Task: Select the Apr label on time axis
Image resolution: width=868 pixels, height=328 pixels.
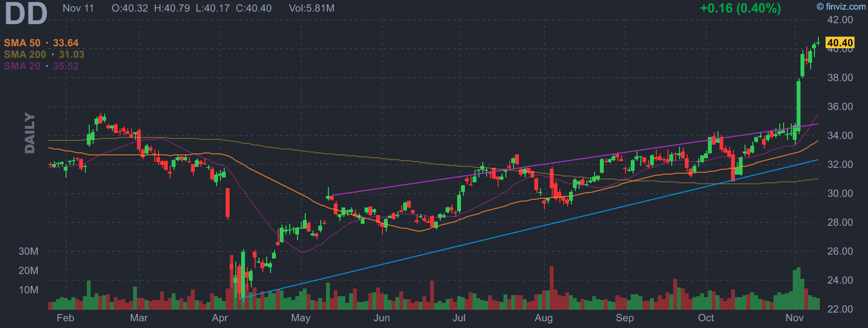Action: 220,318
